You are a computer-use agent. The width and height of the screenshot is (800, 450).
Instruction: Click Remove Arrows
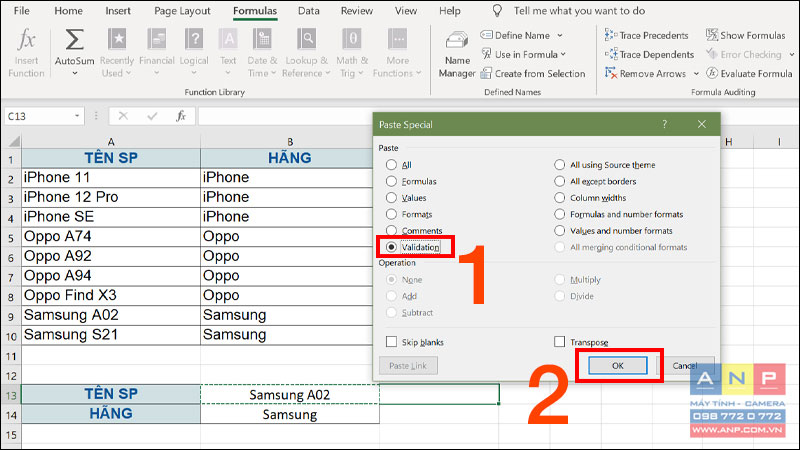(x=645, y=73)
